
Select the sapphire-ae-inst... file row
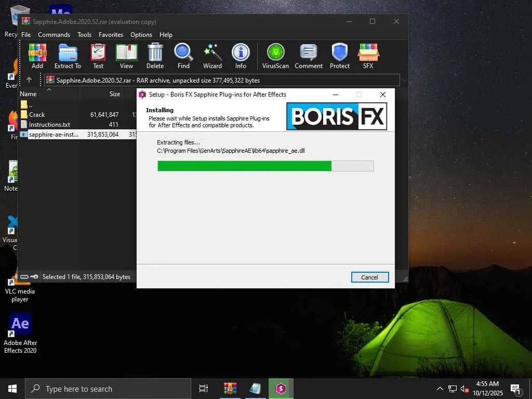(x=78, y=135)
